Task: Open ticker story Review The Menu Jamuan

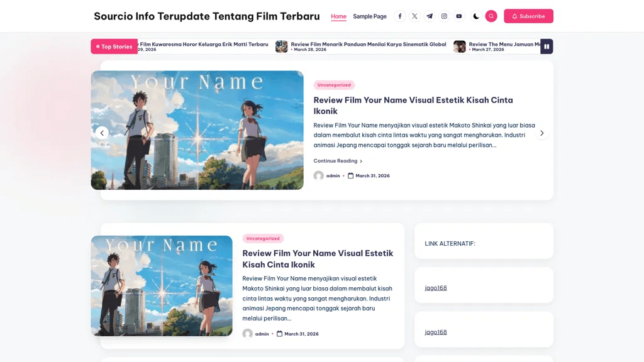Action: [x=504, y=44]
